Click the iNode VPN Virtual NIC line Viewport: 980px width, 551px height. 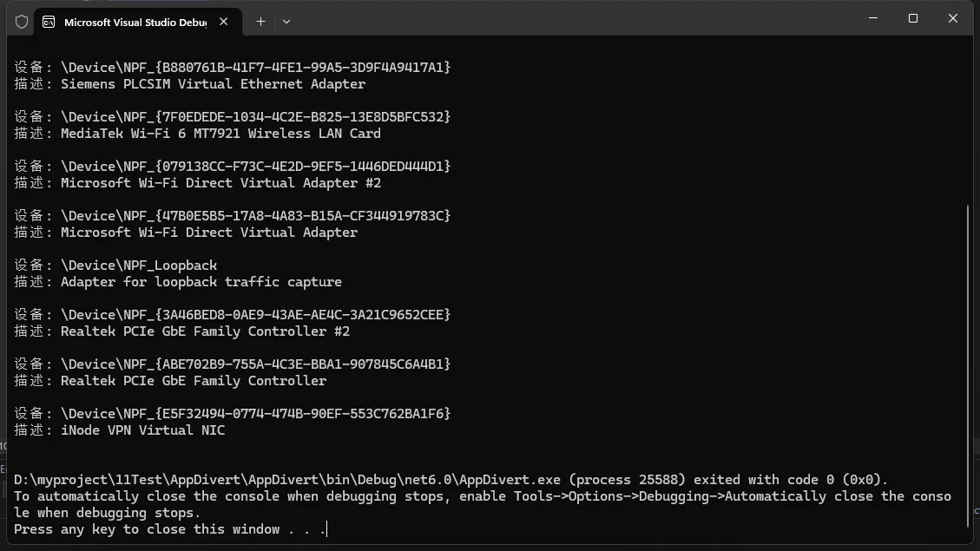[x=142, y=430]
